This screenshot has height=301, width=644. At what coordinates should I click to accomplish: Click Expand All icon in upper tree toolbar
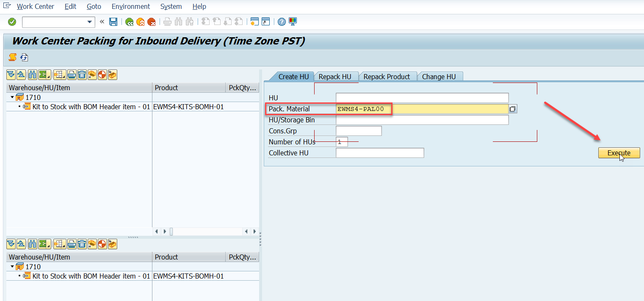coord(11,75)
